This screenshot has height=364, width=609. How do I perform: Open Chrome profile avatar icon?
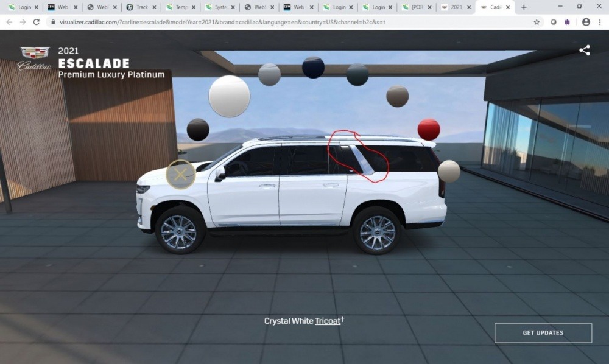586,22
